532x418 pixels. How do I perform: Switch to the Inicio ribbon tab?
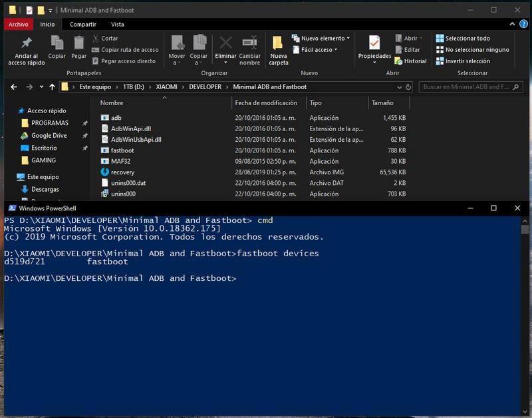click(47, 24)
